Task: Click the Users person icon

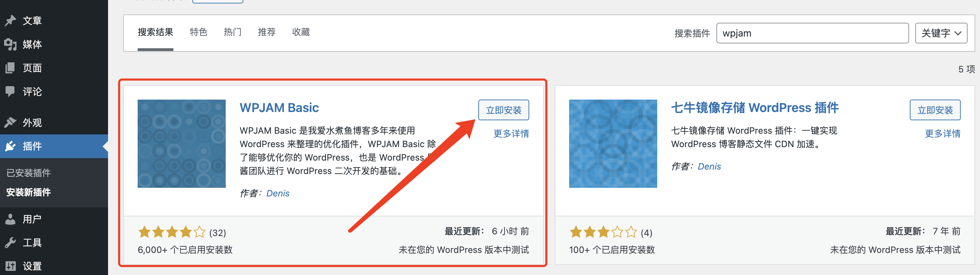Action: pos(10,219)
